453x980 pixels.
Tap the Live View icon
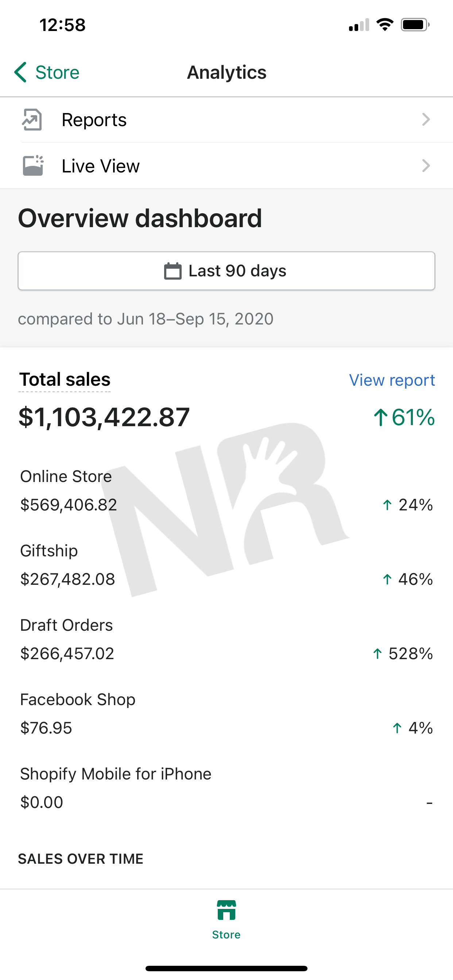[33, 166]
